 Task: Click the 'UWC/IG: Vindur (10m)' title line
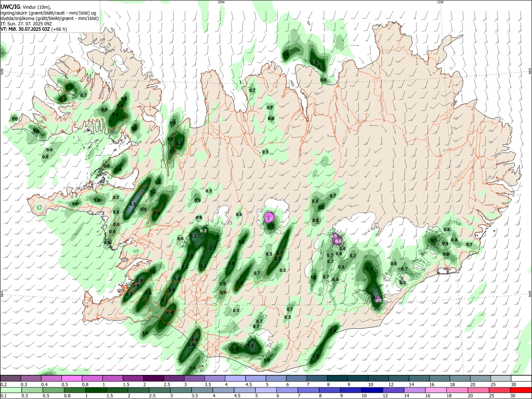point(25,7)
